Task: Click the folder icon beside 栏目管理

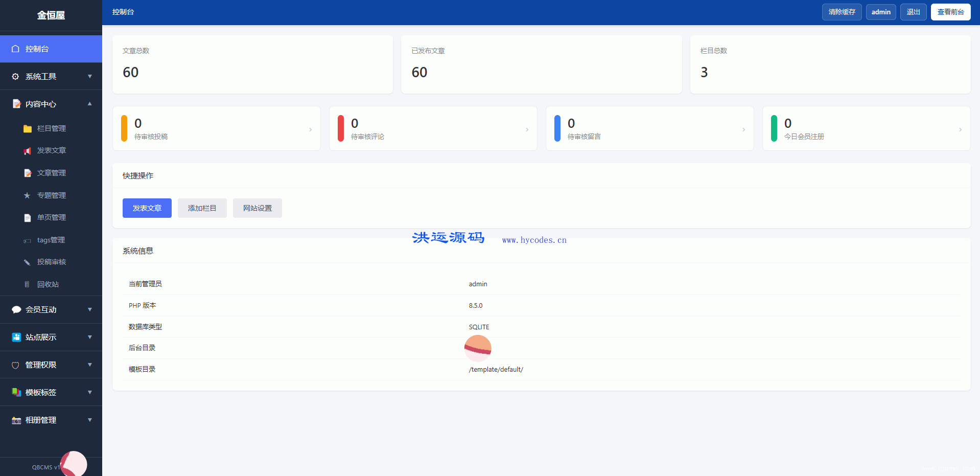Action: click(28, 129)
